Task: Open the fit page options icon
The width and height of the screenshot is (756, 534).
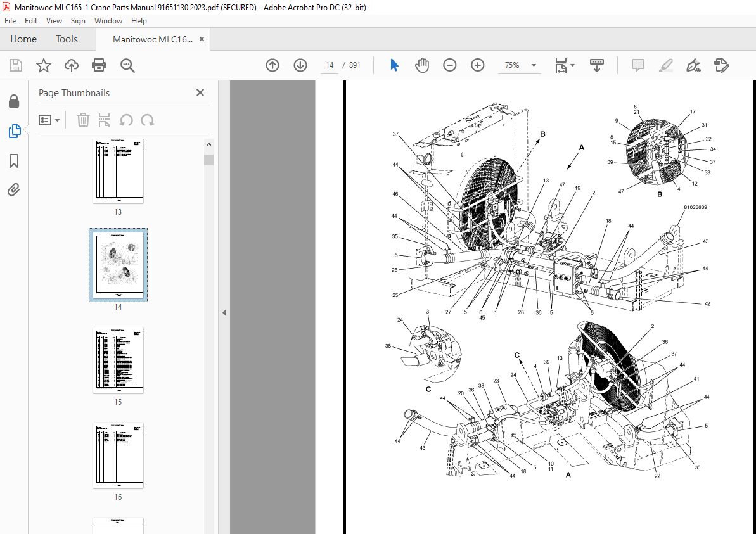Action: pyautogui.click(x=561, y=65)
